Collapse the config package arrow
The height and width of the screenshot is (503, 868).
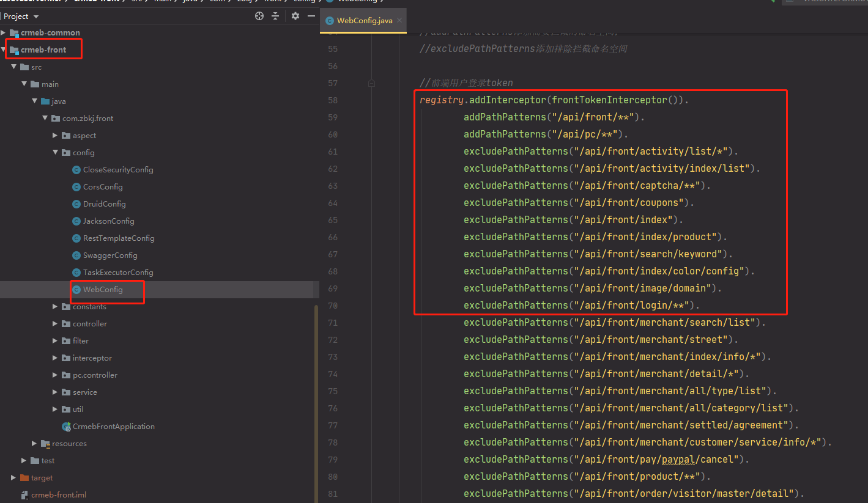tap(56, 152)
